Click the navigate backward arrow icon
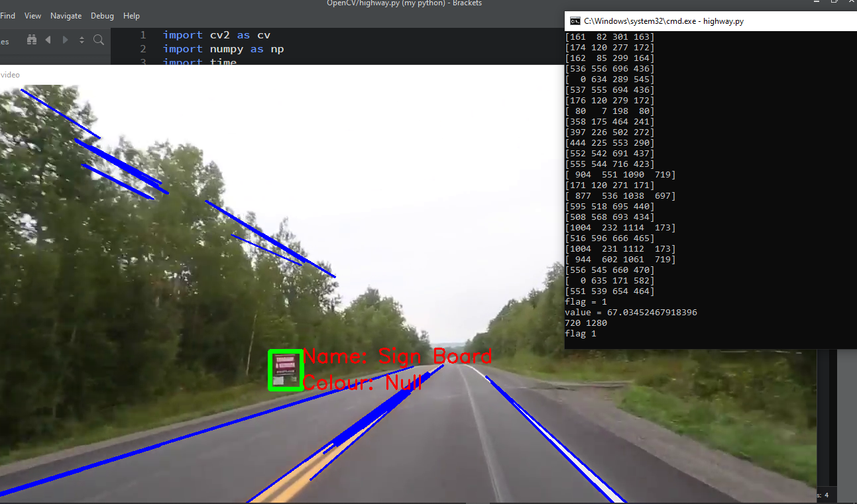This screenshot has width=857, height=504. (48, 40)
